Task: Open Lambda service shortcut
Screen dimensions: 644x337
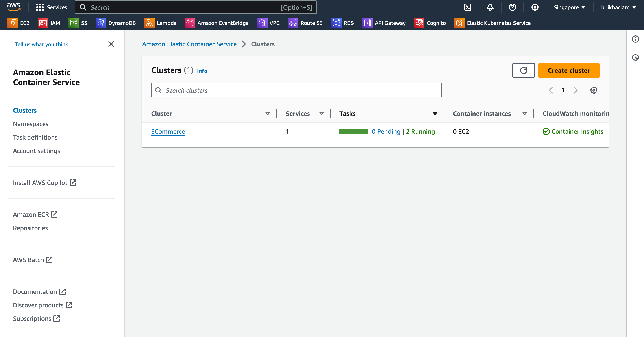Action: pos(160,23)
